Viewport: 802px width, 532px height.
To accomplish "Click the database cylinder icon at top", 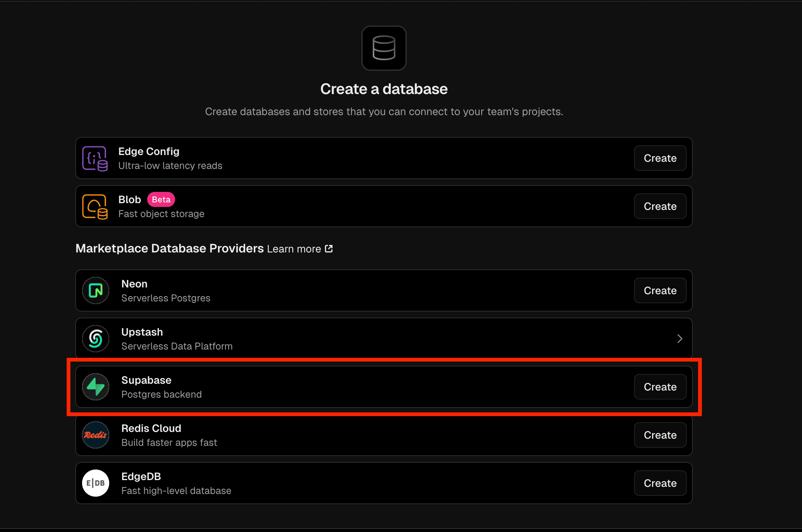I will [384, 48].
